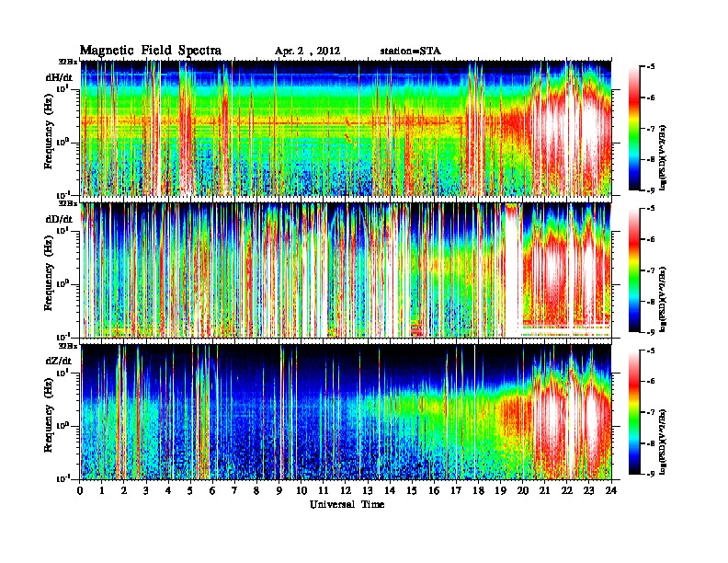Click hour "21" on the Universal Time axis
Screen dimensions: 728x563
[x=544, y=490]
